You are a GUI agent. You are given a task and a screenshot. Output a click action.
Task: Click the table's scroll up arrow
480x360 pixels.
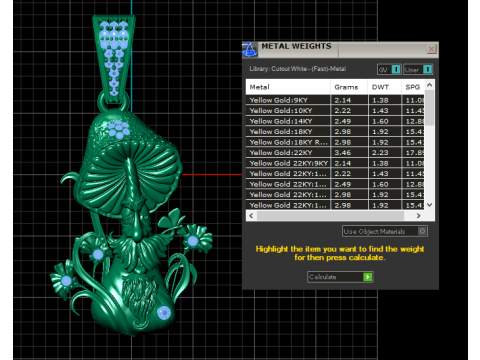tap(429, 85)
